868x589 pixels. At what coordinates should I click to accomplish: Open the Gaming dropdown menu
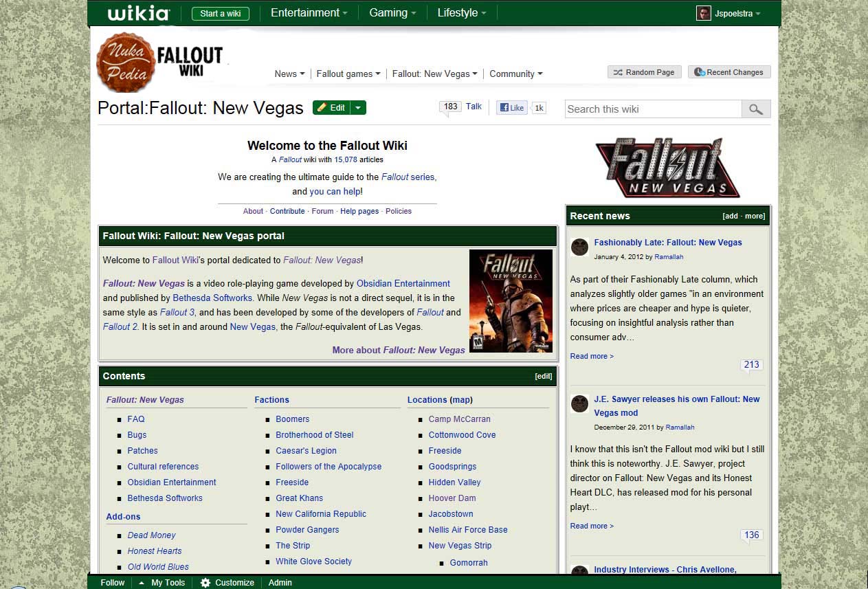click(x=392, y=13)
